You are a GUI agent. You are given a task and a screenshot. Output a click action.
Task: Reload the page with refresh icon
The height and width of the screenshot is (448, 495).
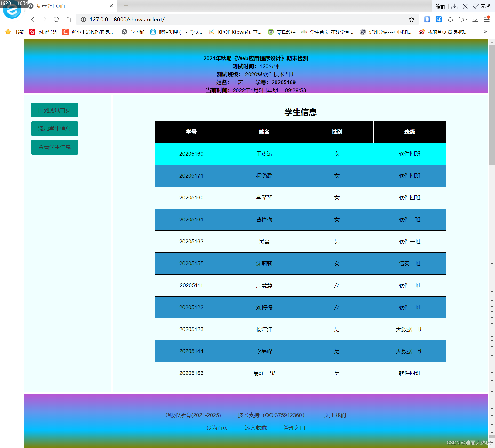(56, 19)
